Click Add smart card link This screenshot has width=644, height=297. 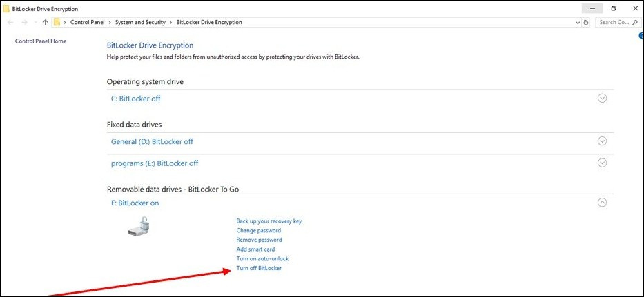(x=255, y=249)
